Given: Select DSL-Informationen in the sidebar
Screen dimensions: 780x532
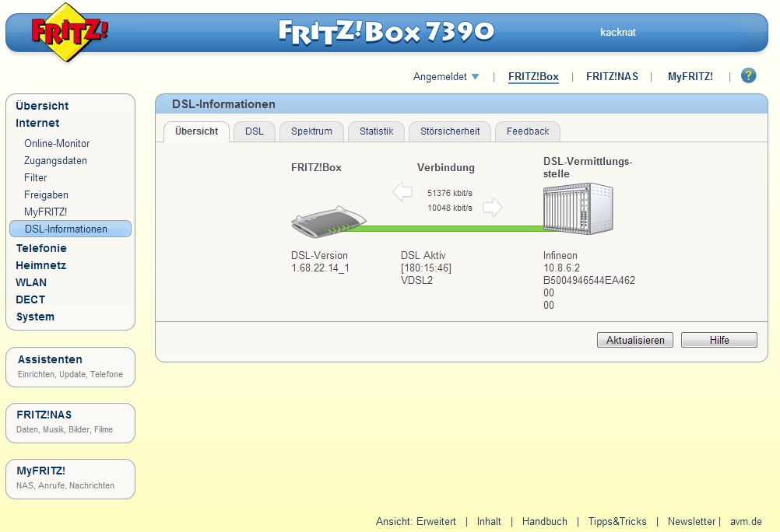Looking at the screenshot, I should 70,229.
